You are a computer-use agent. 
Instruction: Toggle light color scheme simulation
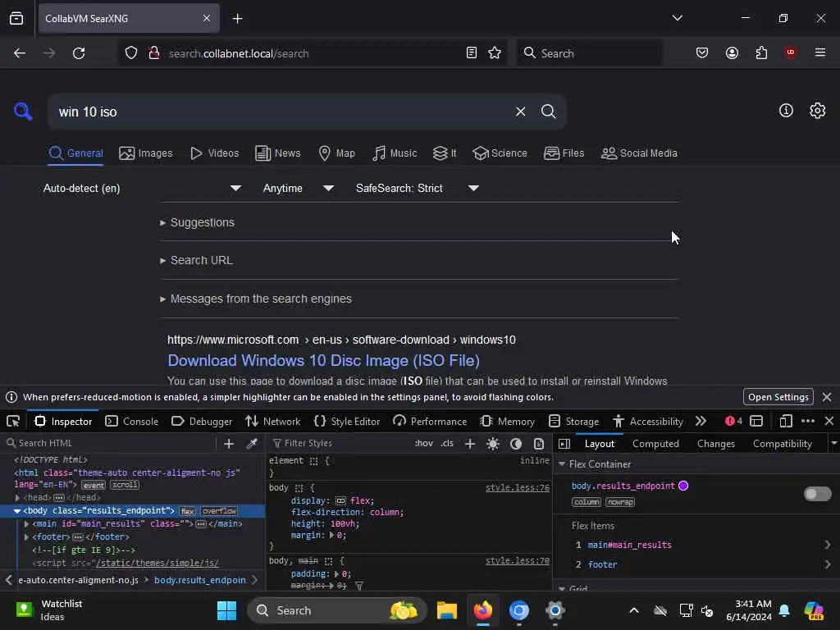pyautogui.click(x=493, y=444)
